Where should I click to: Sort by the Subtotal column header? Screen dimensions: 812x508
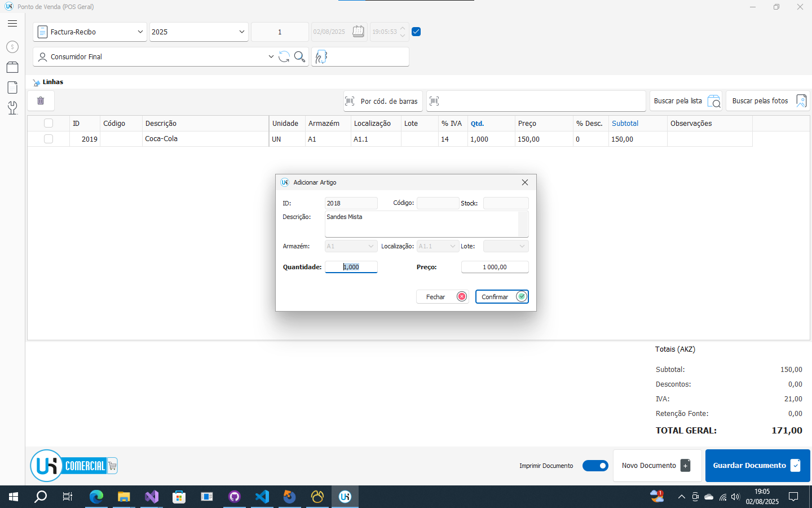coord(625,124)
